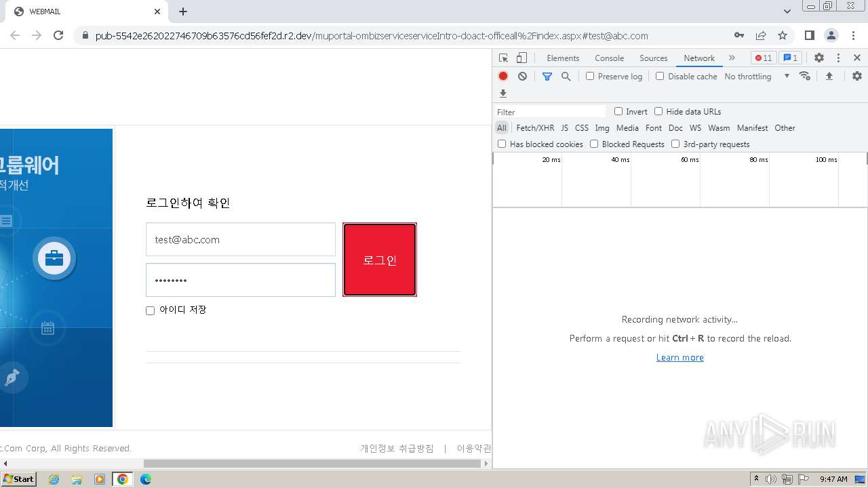The image size is (868, 488).
Task: Select the Network tab
Action: click(x=699, y=58)
